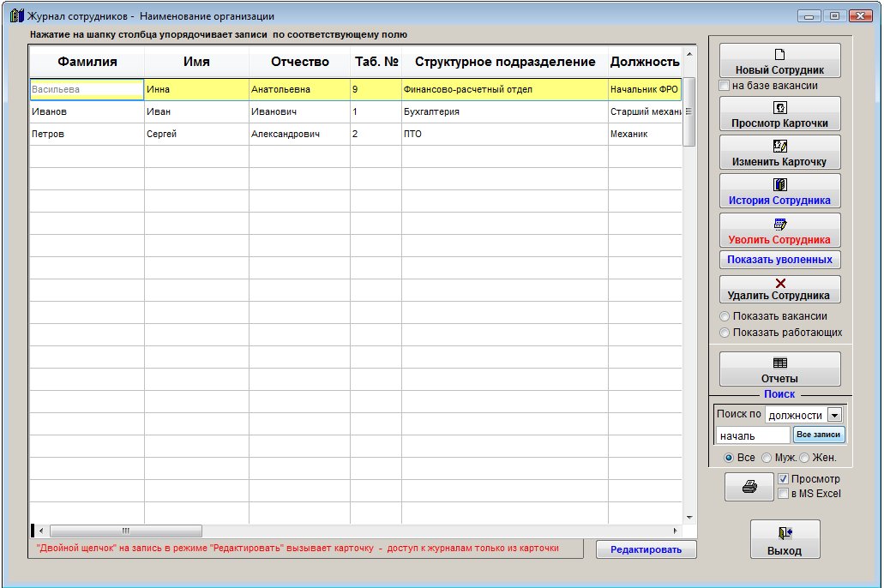Image resolution: width=884 pixels, height=588 pixels.
Task: Click the patronymic cell 'Иванович'
Action: click(x=299, y=111)
